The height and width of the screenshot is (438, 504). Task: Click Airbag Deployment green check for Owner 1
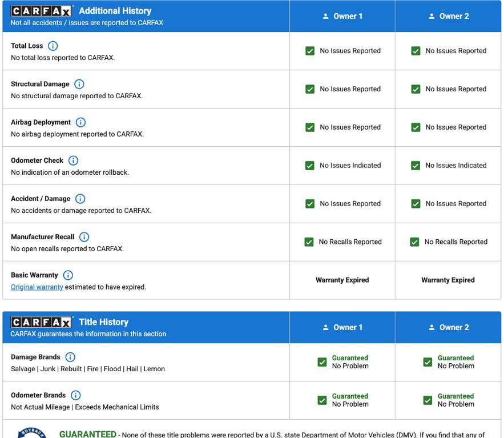310,127
